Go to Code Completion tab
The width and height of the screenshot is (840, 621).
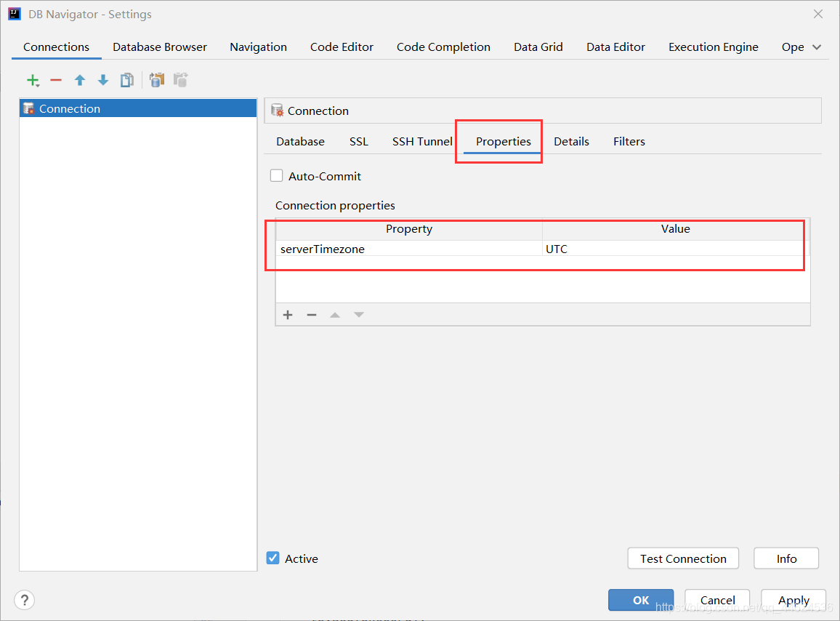(x=443, y=47)
